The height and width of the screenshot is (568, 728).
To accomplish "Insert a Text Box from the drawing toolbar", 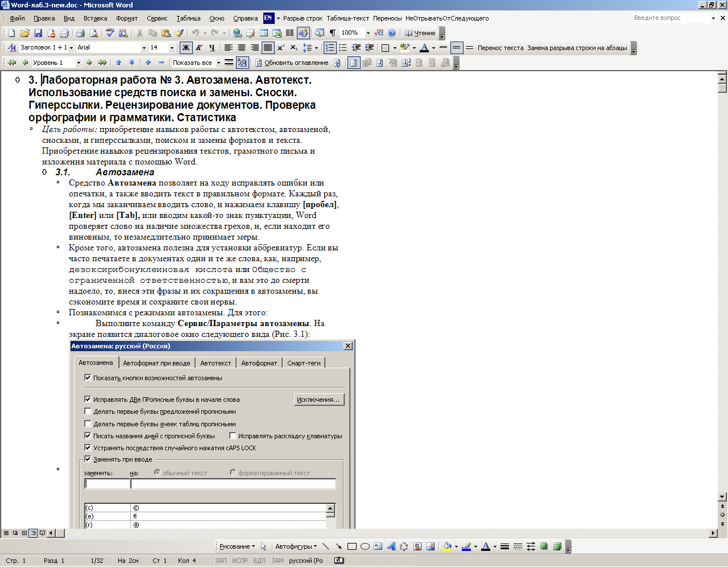I will pyautogui.click(x=378, y=546).
